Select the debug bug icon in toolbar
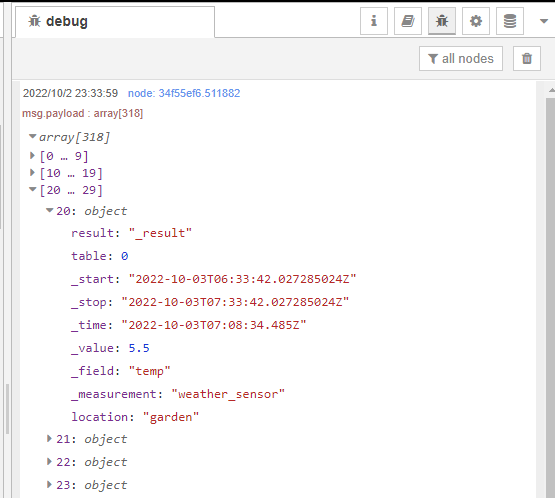 point(442,21)
